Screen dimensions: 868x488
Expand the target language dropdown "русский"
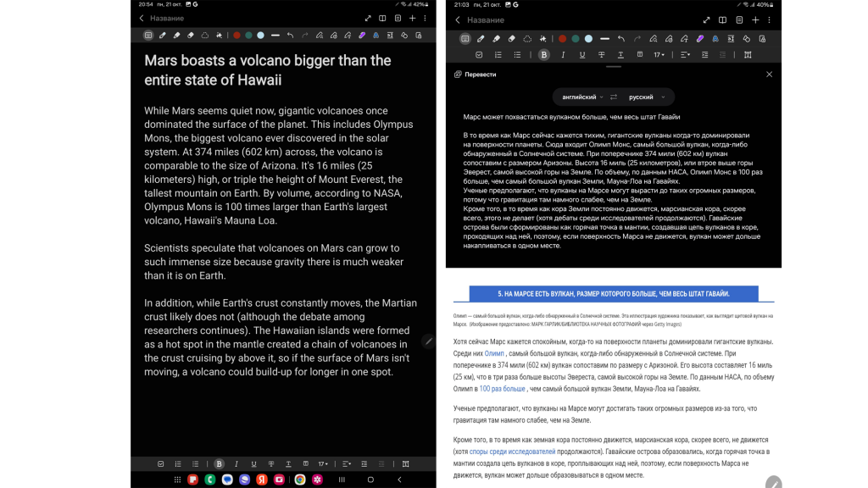[646, 97]
